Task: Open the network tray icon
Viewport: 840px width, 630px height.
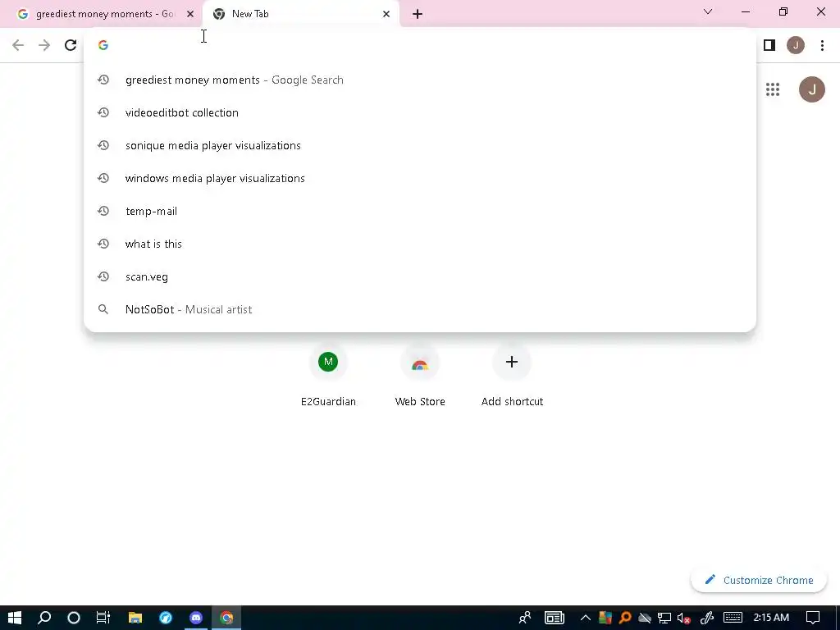Action: coord(664,618)
